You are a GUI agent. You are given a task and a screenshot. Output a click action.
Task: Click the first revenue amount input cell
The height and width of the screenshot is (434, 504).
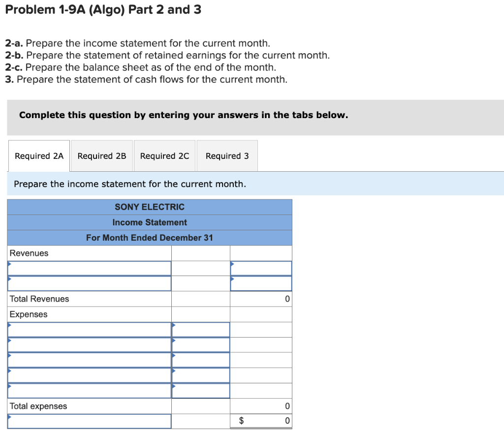(261, 268)
